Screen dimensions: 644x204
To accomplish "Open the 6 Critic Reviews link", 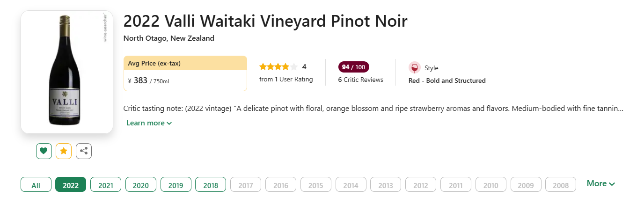I will tap(360, 80).
